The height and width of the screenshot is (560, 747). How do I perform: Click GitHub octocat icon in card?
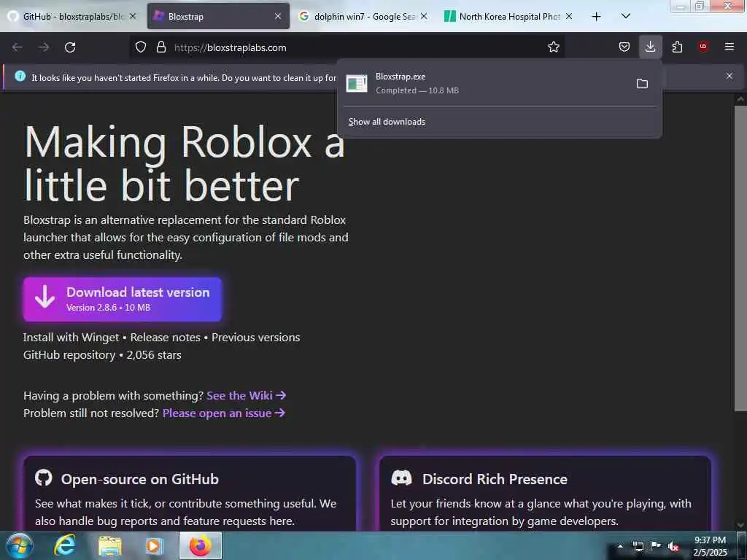(x=44, y=478)
